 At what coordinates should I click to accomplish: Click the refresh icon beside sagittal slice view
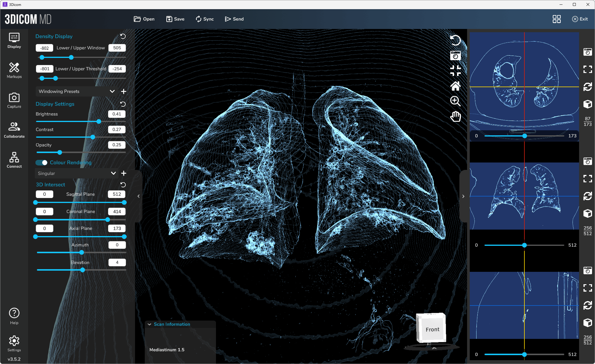pyautogui.click(x=588, y=305)
